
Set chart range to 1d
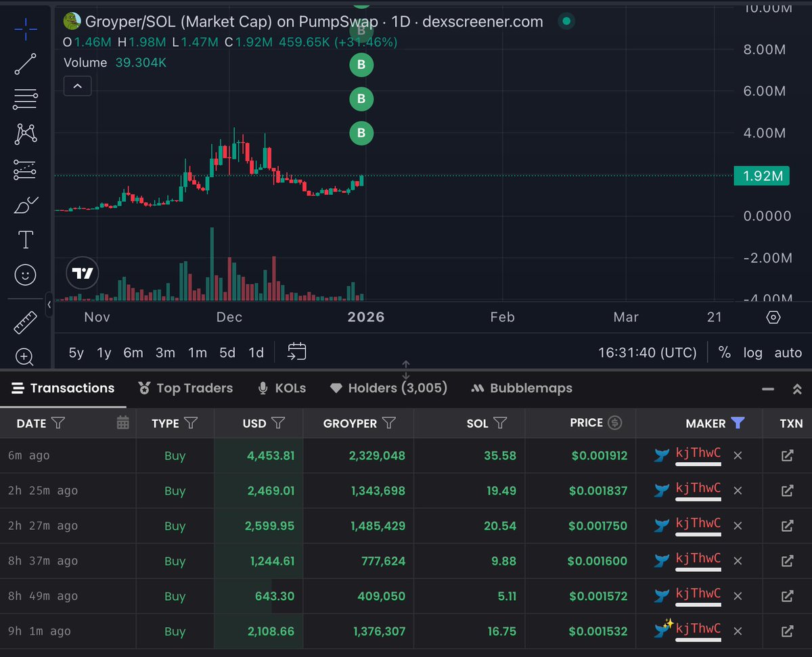(x=256, y=353)
